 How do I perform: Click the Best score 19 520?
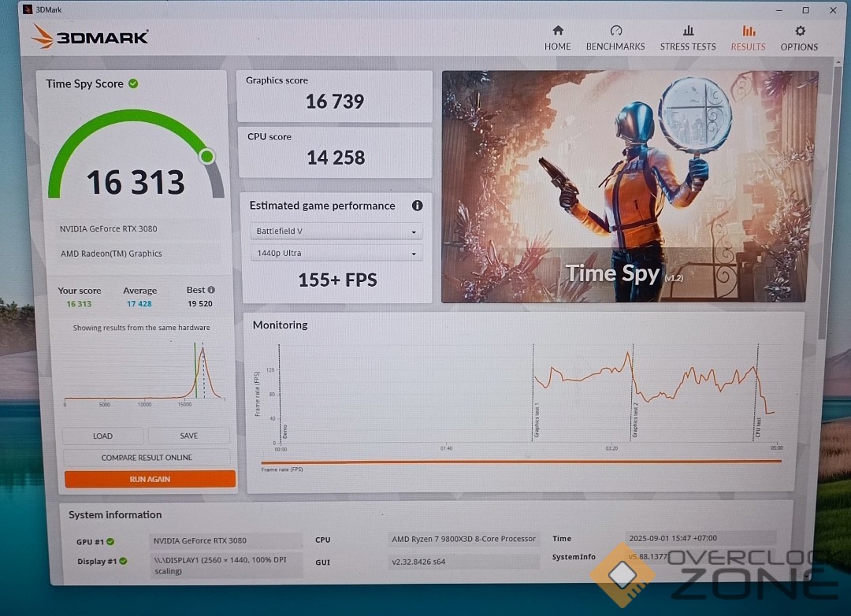(x=199, y=304)
